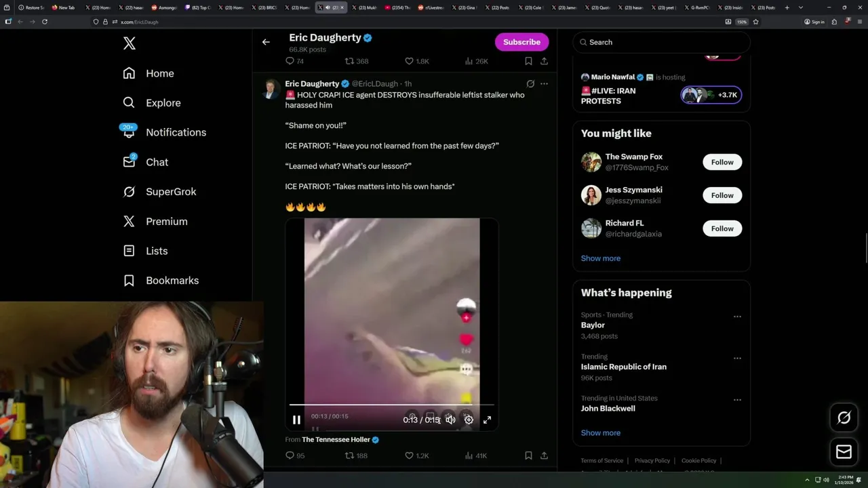Repost the post showing 368 reposts
868x488 pixels.
[x=357, y=61]
